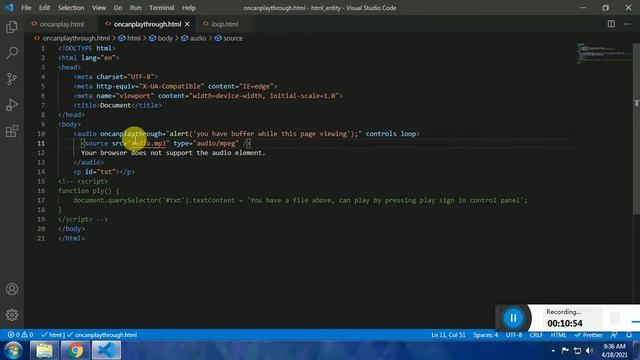Open the Accounts menu icon
The height and width of the screenshot is (360, 640).
tap(12, 289)
